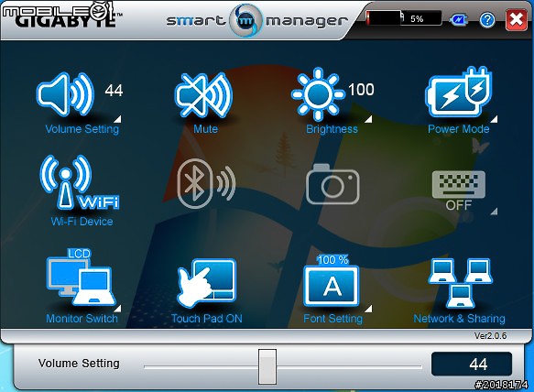This screenshot has width=534, height=392.
Task: Expand the Monitor Switch corner arrow
Action: point(117,309)
